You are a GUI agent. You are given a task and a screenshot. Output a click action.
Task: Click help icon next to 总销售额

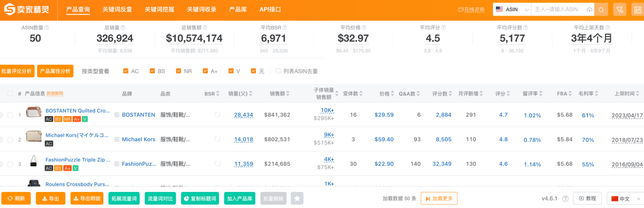[205, 28]
